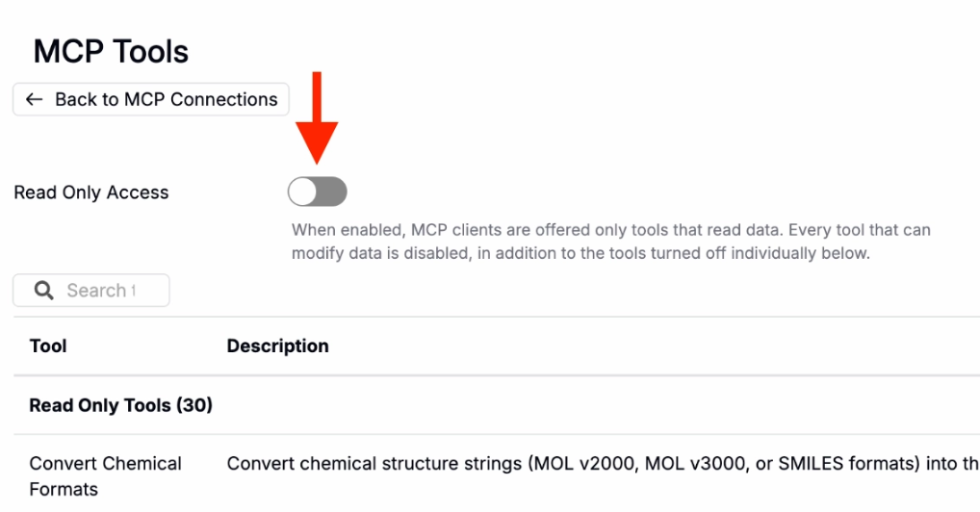Viewport: 980px width, 512px height.
Task: Click the 'modify data is disabled' help line
Action: [x=580, y=253]
